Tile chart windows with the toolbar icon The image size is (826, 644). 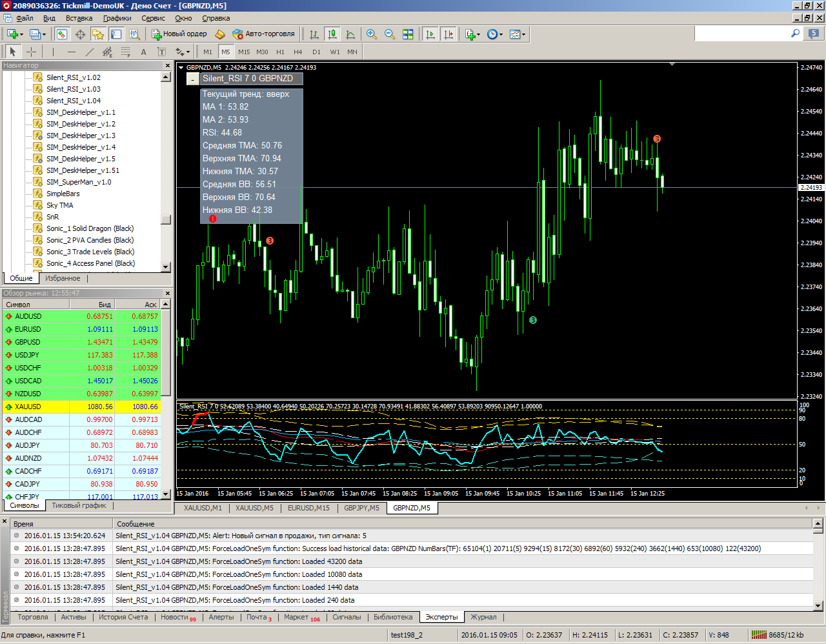(x=408, y=34)
